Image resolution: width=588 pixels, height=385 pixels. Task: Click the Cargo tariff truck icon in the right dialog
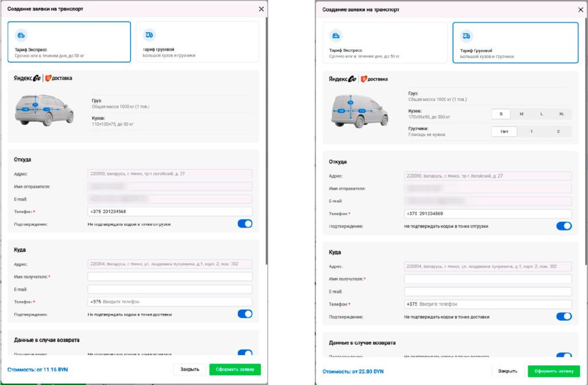click(x=466, y=36)
